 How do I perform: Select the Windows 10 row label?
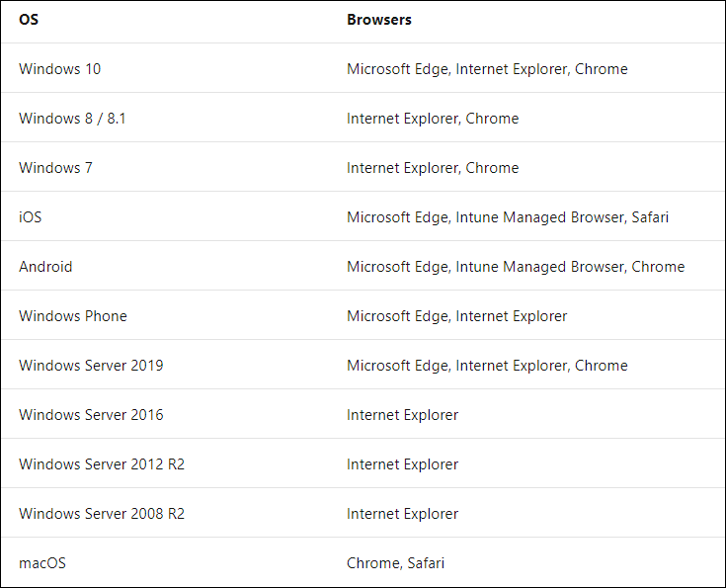(x=59, y=69)
